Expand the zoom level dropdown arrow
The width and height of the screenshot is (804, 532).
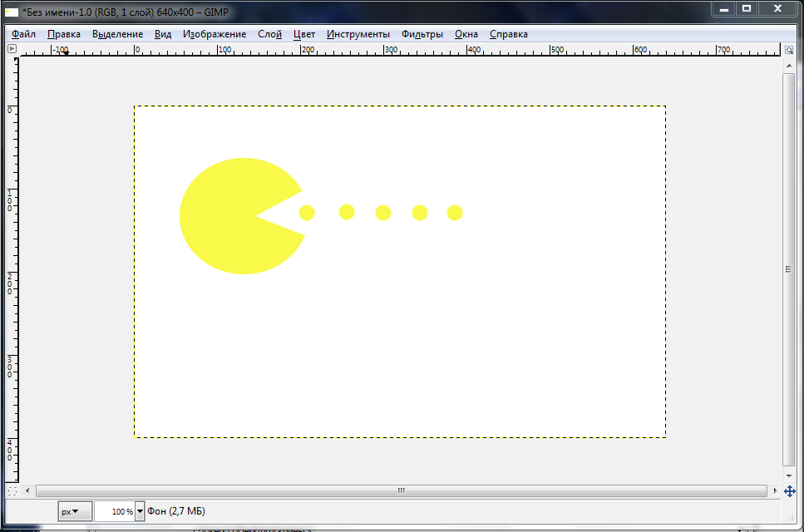coord(140,511)
